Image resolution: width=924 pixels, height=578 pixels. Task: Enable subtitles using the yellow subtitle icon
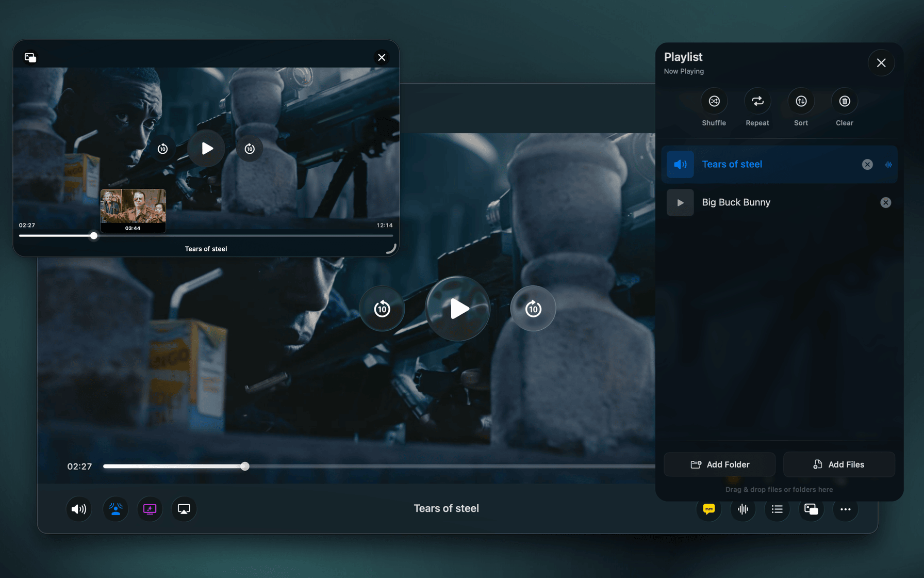pyautogui.click(x=708, y=509)
